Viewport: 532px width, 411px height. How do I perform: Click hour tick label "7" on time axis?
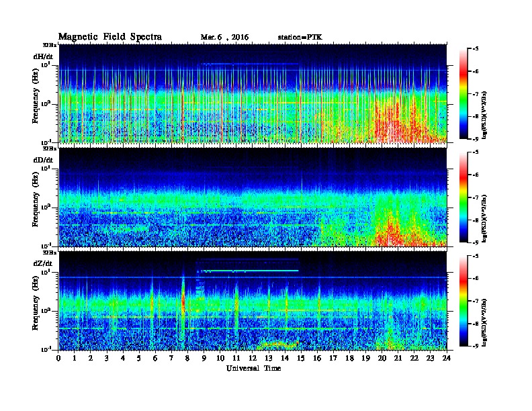pyautogui.click(x=171, y=359)
